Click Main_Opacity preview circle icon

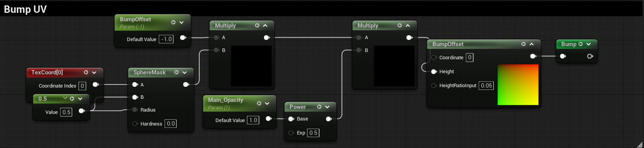click(259, 103)
